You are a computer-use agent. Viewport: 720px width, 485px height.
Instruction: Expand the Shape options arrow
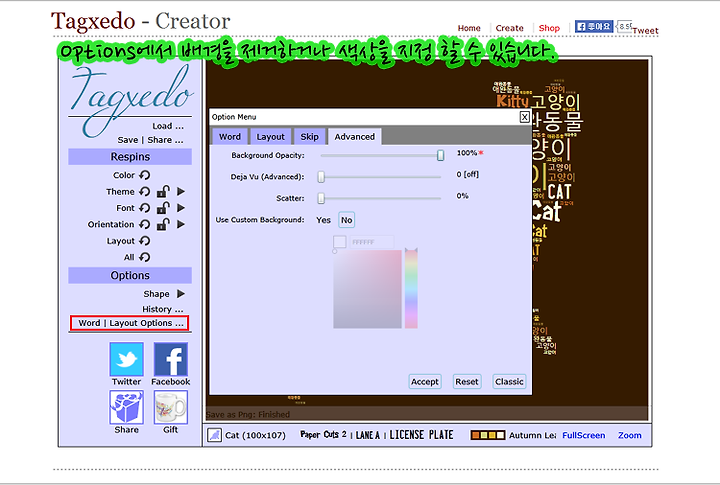[181, 294]
